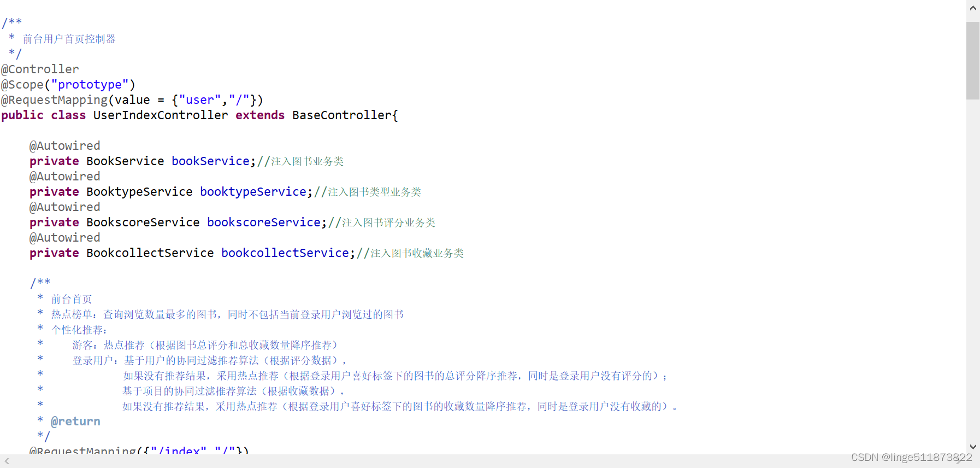Click the bookcollectService field name
The width and height of the screenshot is (980, 468).
(x=285, y=253)
